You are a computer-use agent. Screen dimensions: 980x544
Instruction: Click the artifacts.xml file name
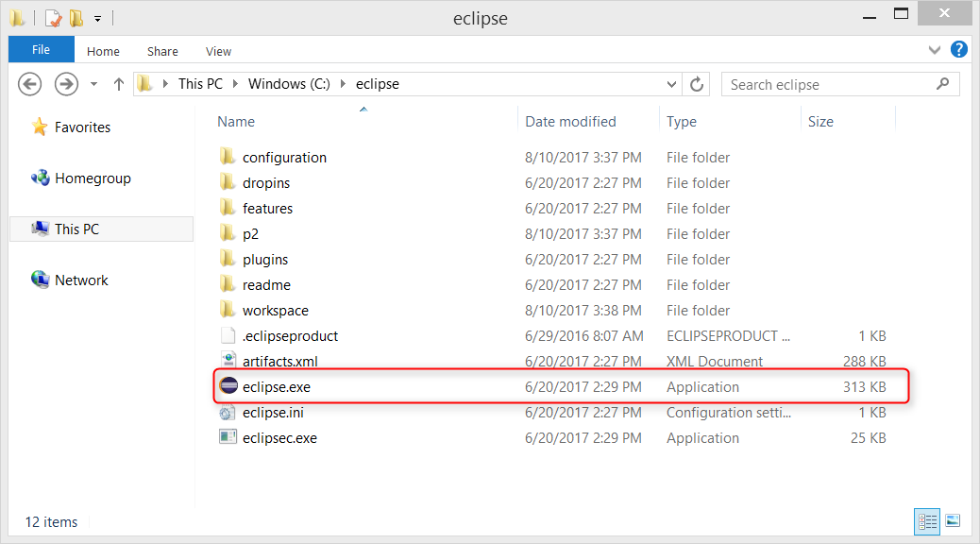tap(280, 362)
